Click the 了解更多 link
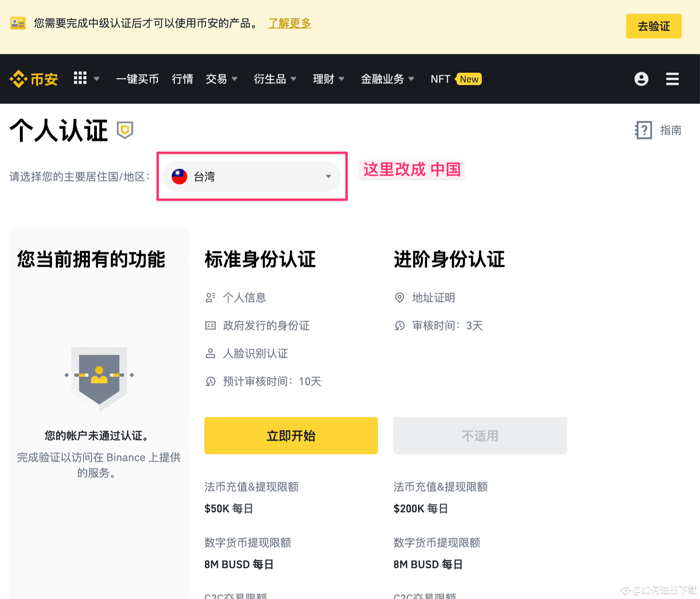Screen dimensions: 700x599 click(289, 24)
